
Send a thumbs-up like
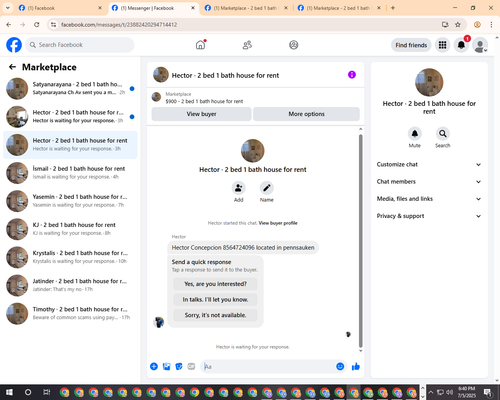[x=356, y=367]
